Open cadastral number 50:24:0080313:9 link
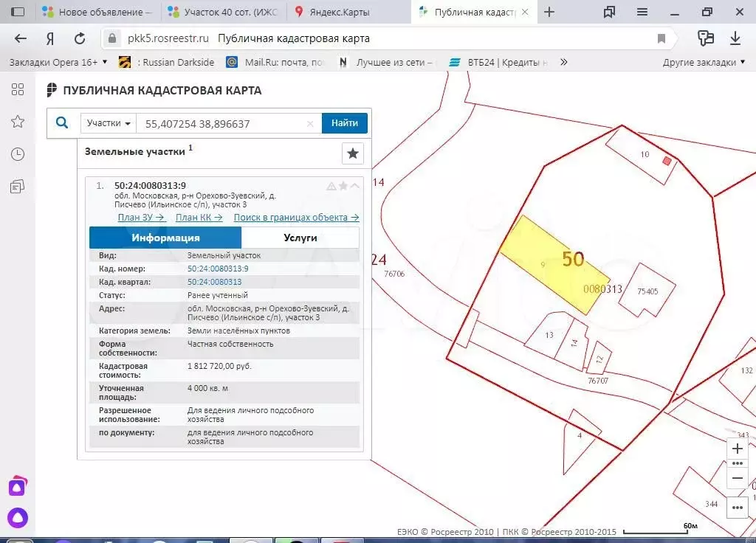This screenshot has width=756, height=543. [218, 269]
